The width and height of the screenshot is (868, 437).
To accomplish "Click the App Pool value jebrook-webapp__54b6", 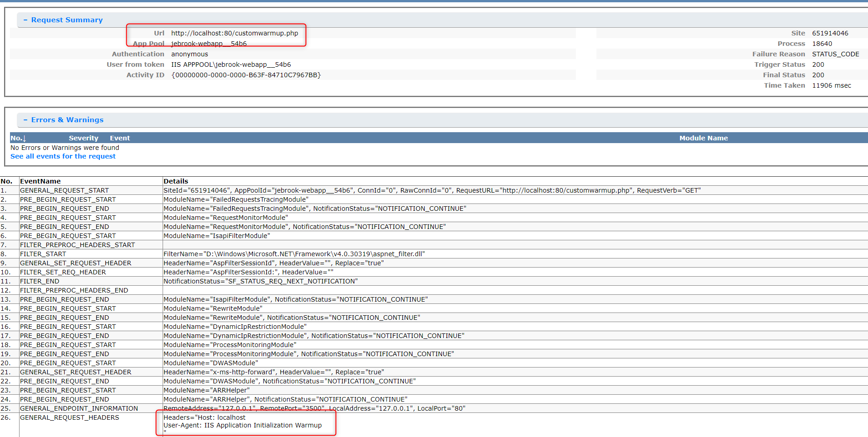I will (x=208, y=44).
